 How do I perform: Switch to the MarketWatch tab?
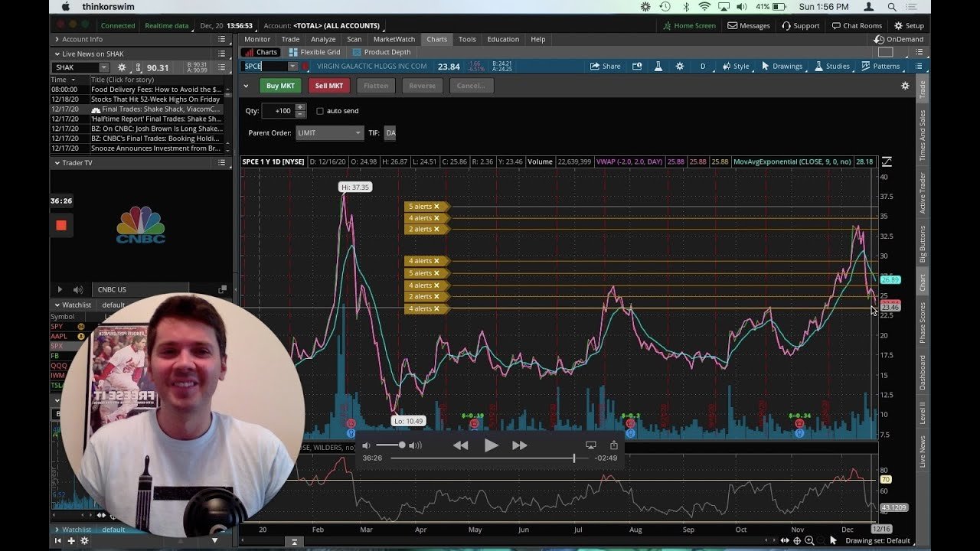(394, 39)
